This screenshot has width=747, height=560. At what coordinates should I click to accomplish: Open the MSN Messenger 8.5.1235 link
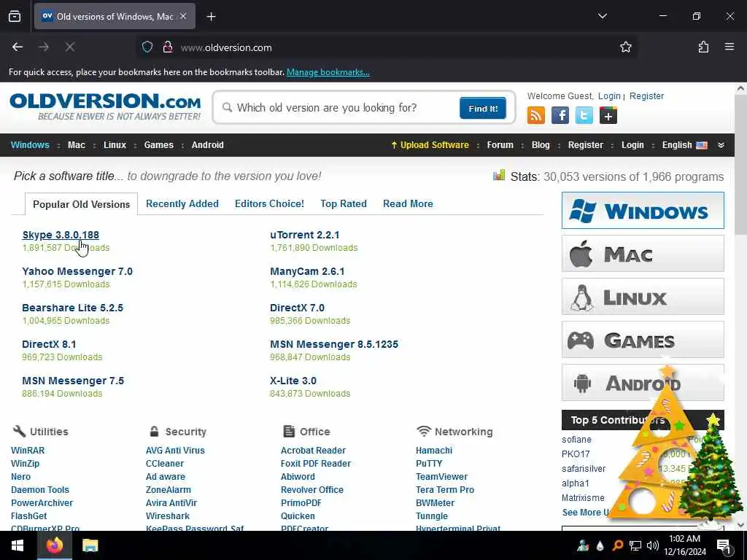click(x=334, y=344)
